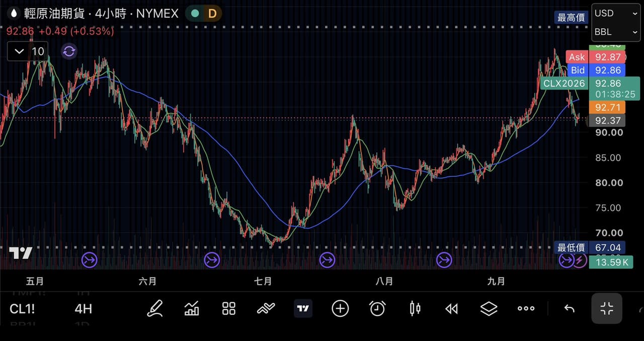Add a symbol with the plus icon

pos(340,308)
